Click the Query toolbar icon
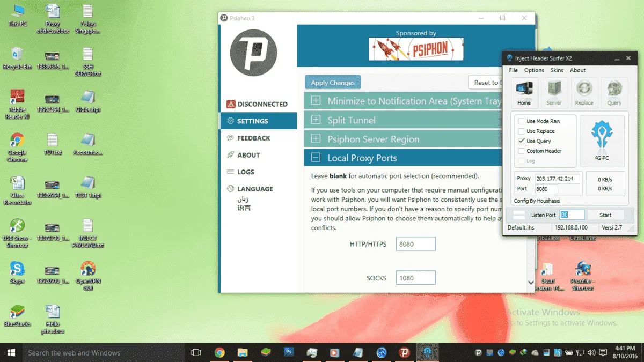The height and width of the screenshot is (362, 644). coord(614,93)
